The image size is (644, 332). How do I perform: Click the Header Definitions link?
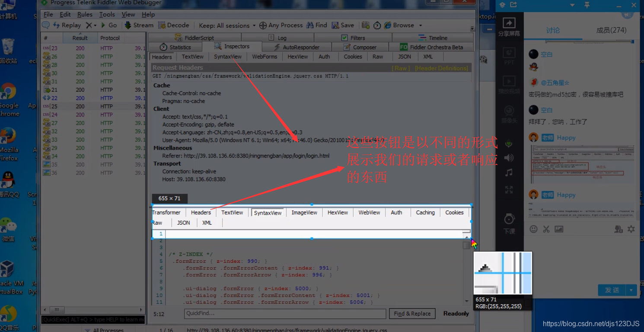point(442,68)
